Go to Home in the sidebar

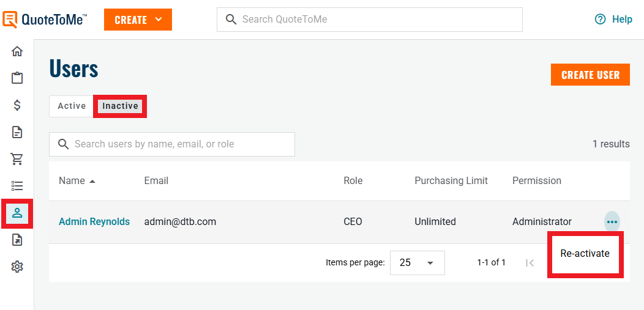17,51
